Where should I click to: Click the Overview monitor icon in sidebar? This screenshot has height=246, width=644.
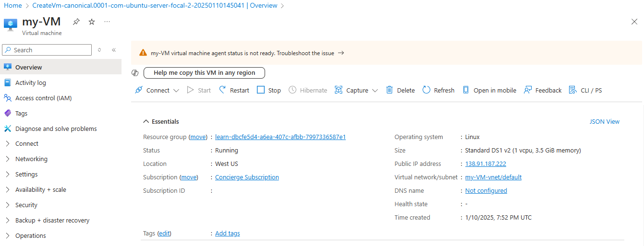coord(7,67)
